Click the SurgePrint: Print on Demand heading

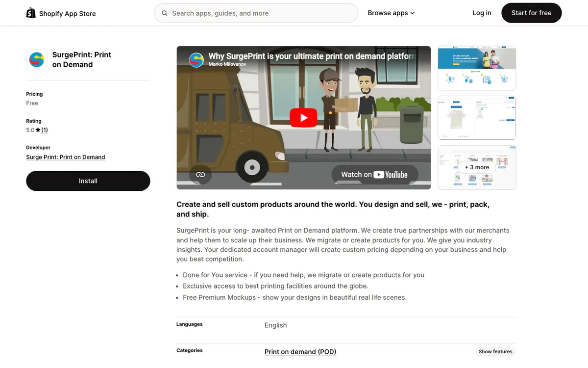(x=82, y=59)
